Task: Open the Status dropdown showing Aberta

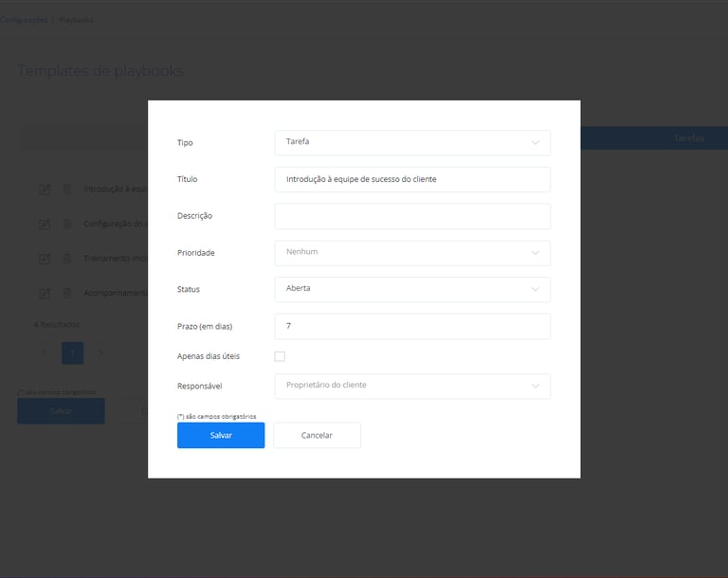Action: click(412, 289)
